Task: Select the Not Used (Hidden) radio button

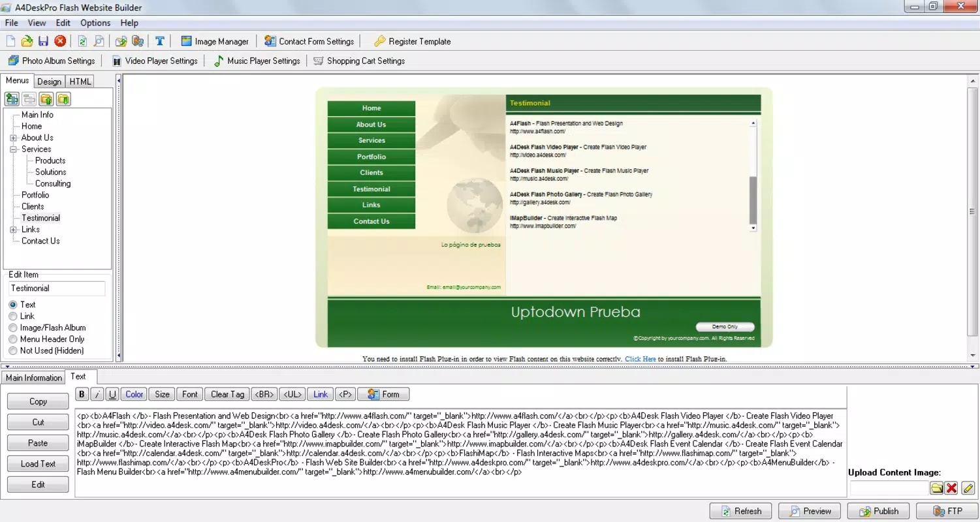Action: point(13,350)
